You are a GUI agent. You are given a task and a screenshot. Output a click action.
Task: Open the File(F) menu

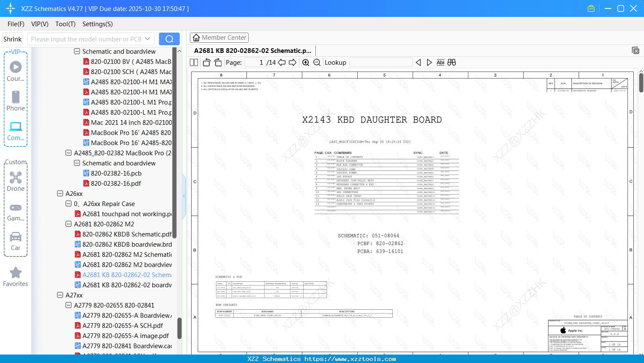coord(16,24)
